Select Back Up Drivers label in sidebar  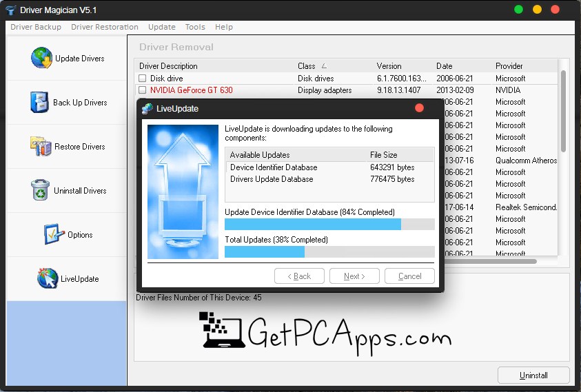click(80, 102)
